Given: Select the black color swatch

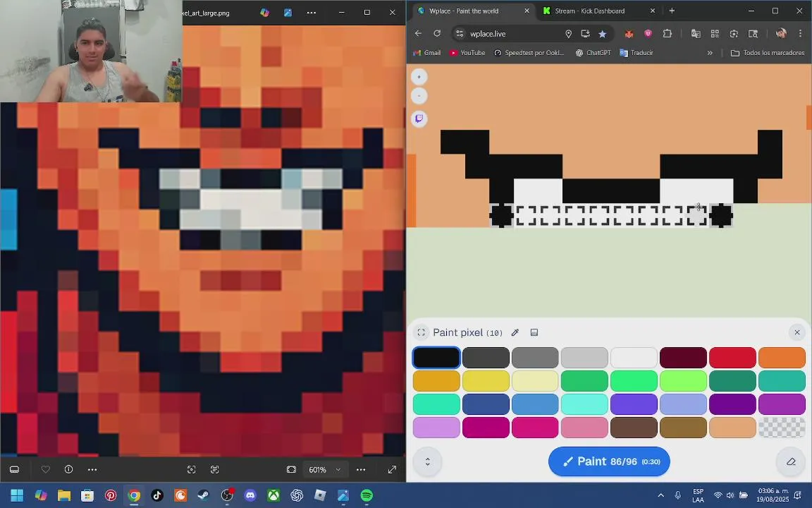Looking at the screenshot, I should point(436,358).
